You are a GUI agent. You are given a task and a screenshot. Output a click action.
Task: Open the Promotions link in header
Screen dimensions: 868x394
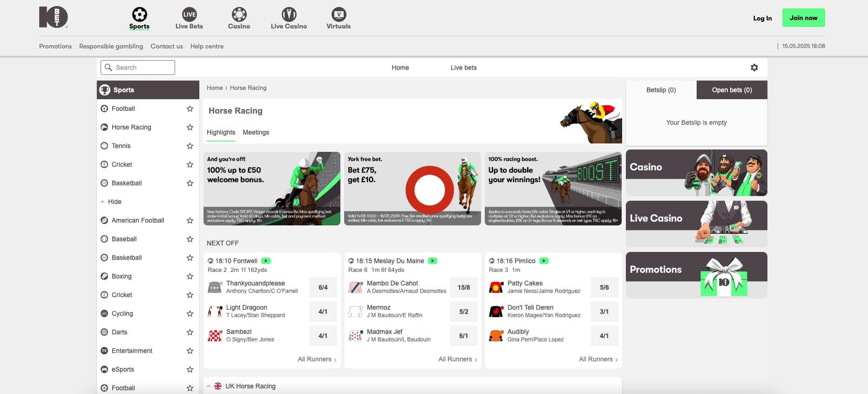click(55, 46)
